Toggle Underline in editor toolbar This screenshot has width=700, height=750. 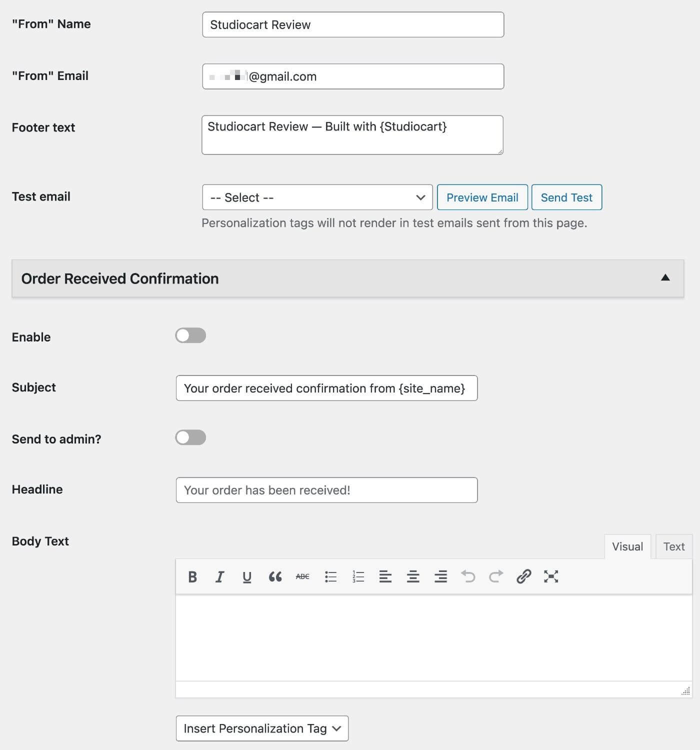[247, 576]
